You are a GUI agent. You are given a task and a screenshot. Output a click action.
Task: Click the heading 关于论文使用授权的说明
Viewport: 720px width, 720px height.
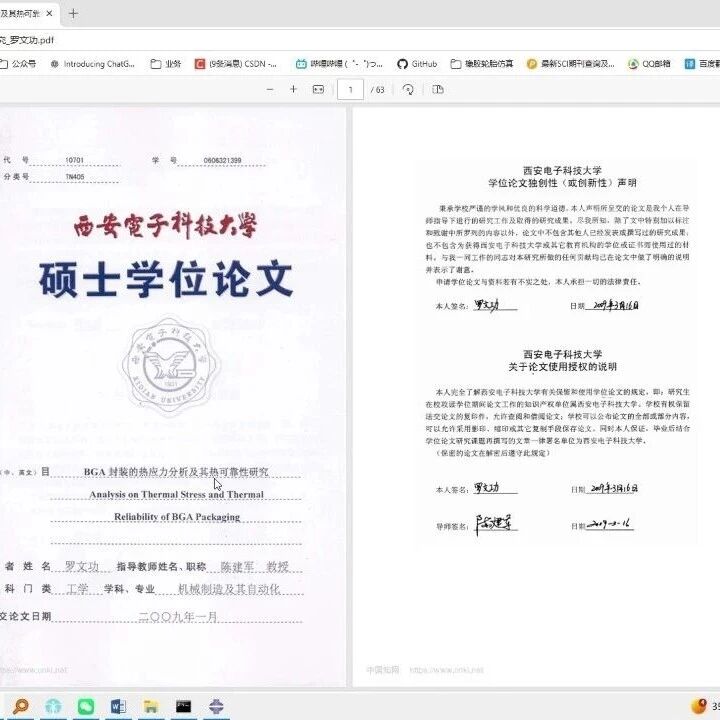[562, 366]
